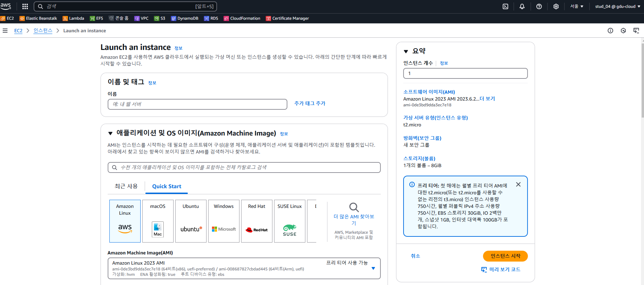Click 더 보기 link in AMI summary

point(487,99)
